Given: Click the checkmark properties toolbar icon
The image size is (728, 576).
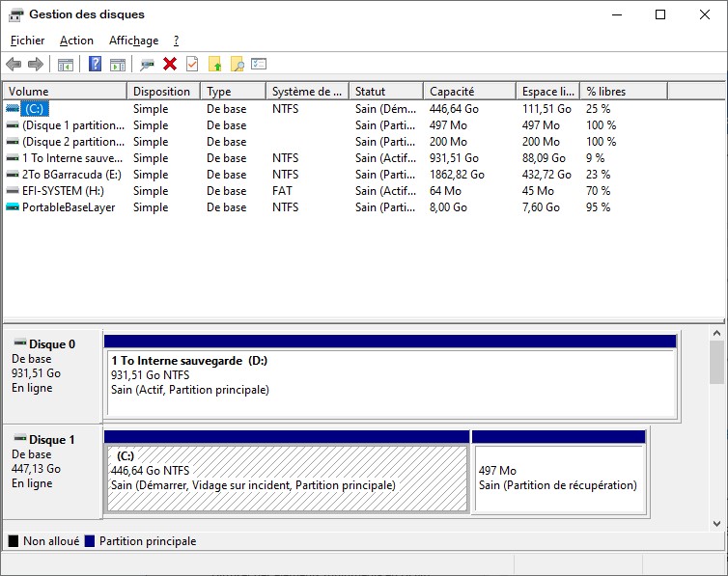Looking at the screenshot, I should (x=192, y=65).
